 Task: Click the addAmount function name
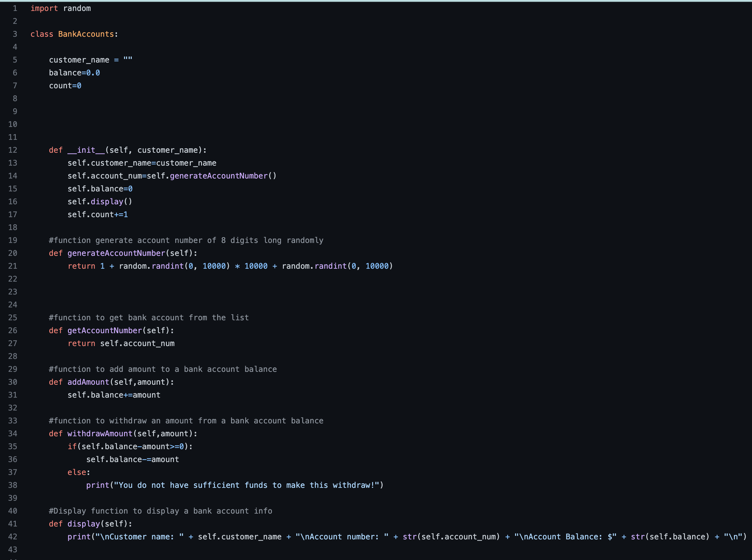(x=88, y=382)
